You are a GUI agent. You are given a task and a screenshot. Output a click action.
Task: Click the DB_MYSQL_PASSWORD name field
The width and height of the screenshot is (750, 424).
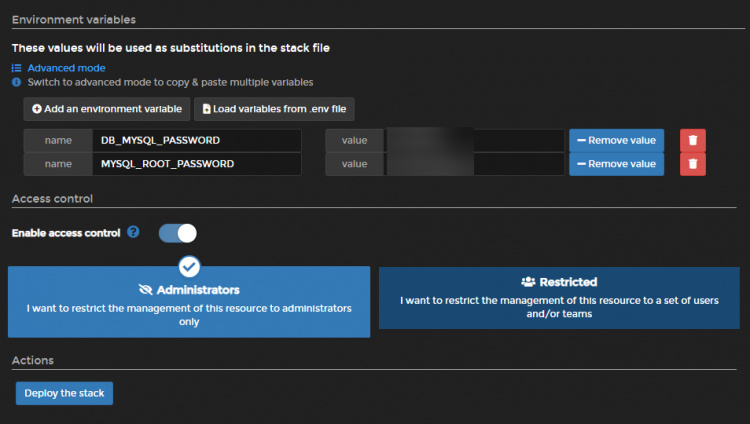pos(196,140)
